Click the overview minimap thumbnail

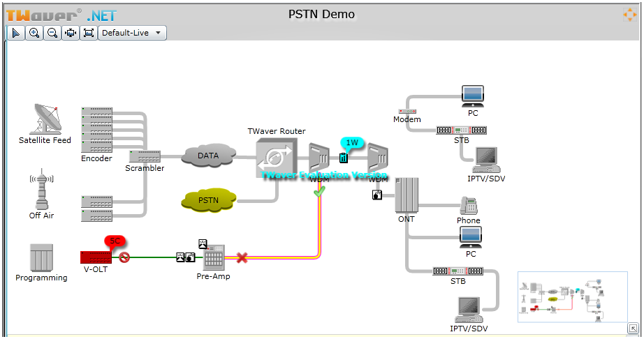pyautogui.click(x=573, y=296)
